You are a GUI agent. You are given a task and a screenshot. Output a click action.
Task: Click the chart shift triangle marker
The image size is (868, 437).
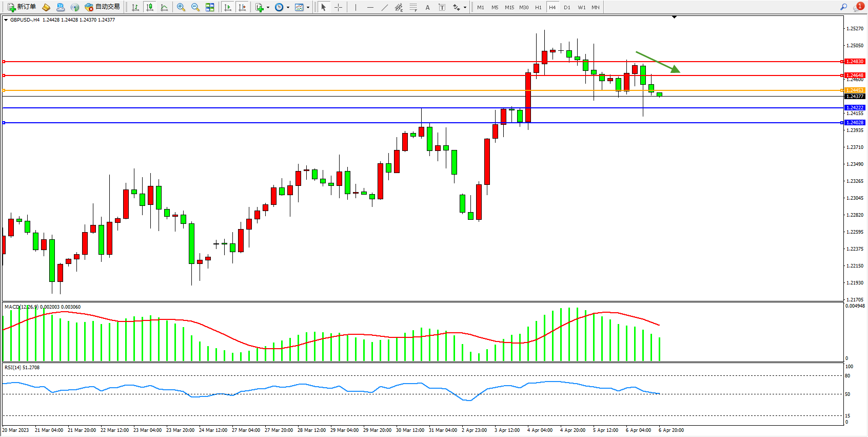tap(674, 17)
